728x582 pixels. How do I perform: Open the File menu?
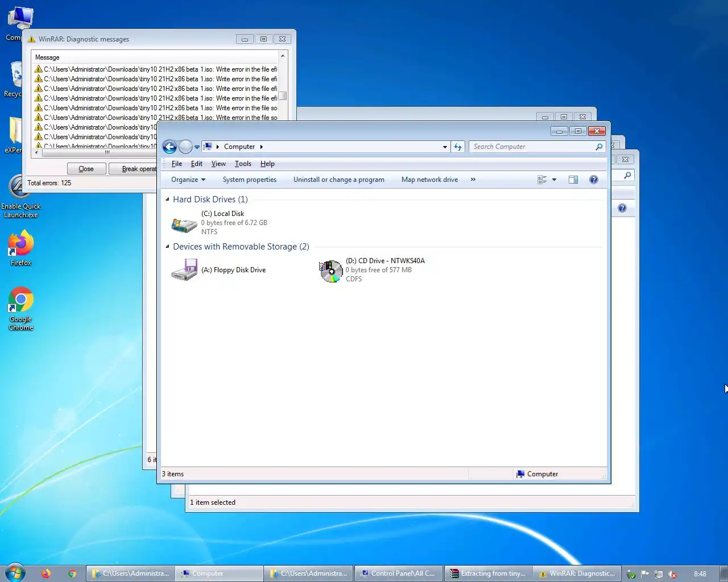(x=177, y=164)
